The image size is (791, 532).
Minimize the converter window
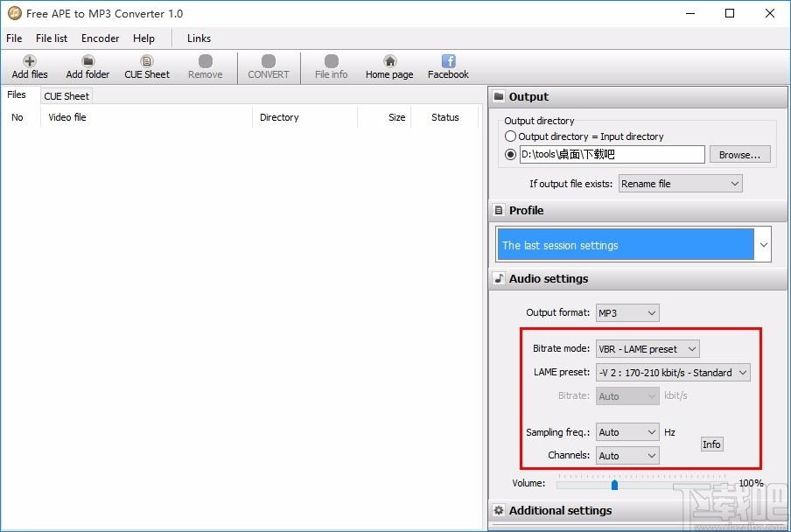(x=690, y=14)
